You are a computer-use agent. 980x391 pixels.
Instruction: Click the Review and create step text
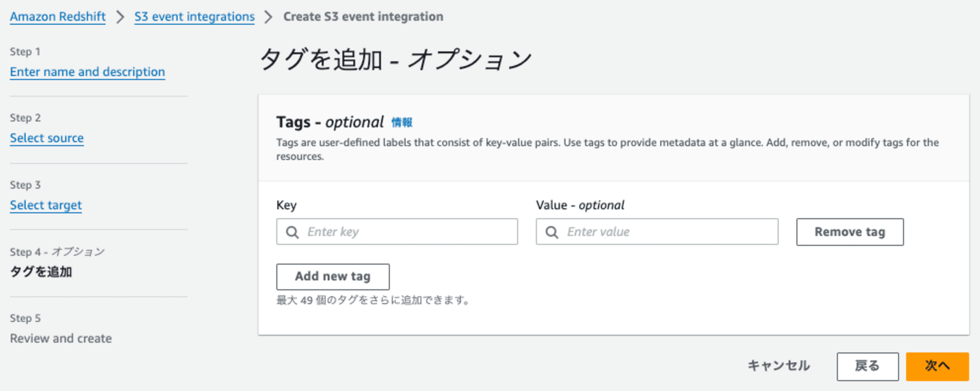click(61, 339)
